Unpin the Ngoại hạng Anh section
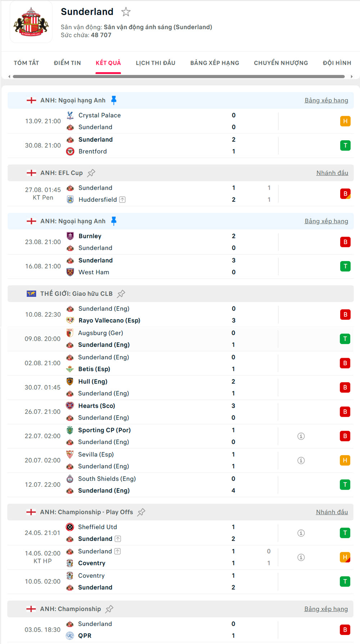Viewport: 360px width, 644px height. pos(114,100)
